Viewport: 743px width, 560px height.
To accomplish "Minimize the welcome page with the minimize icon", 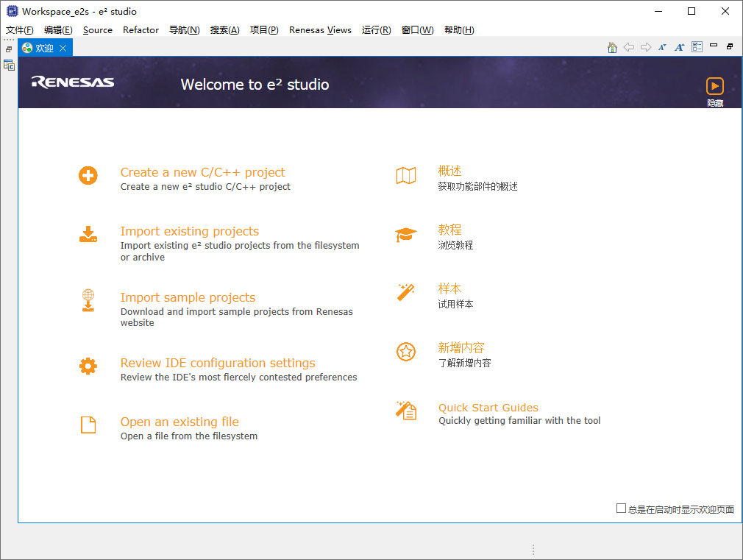I will pyautogui.click(x=712, y=47).
